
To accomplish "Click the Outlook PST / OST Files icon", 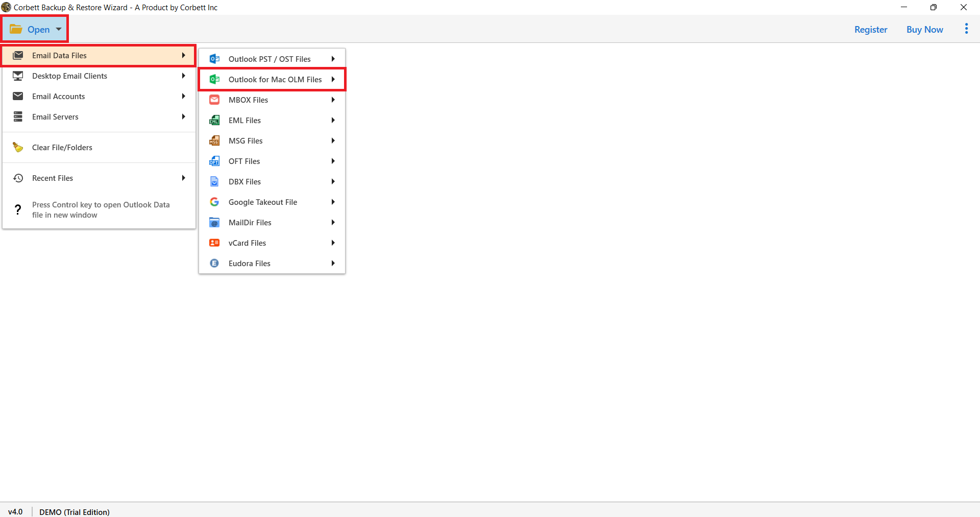I will 214,59.
